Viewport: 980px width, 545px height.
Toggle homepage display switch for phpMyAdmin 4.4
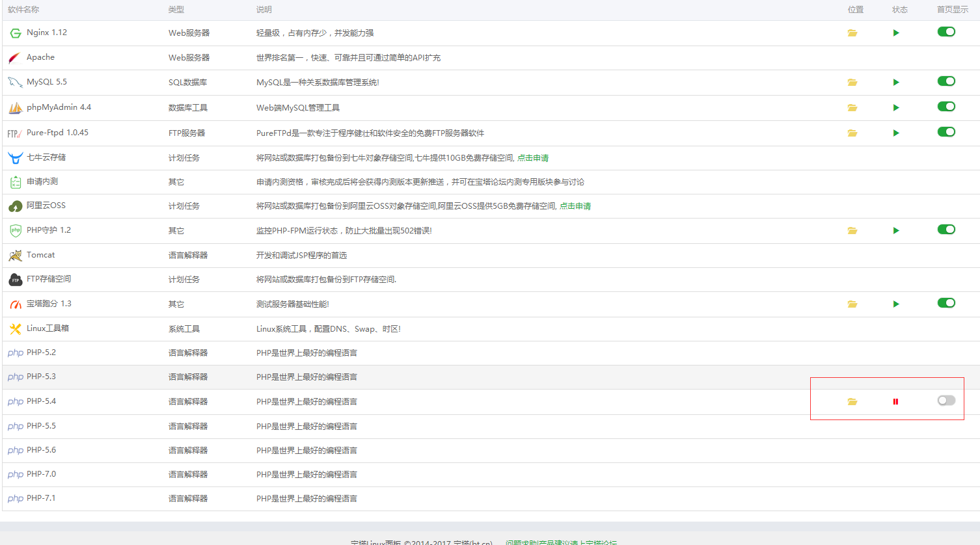[946, 107]
